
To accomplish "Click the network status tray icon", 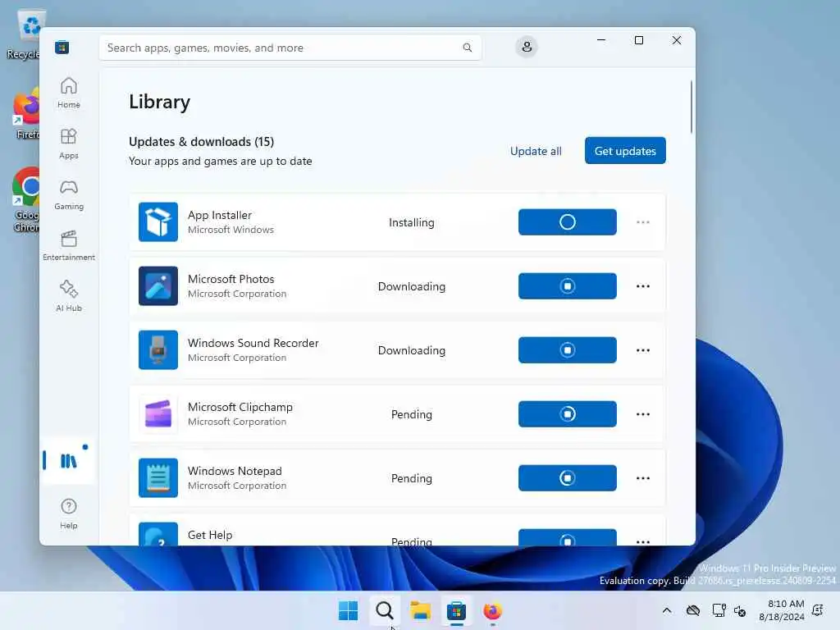I will pos(719,610).
